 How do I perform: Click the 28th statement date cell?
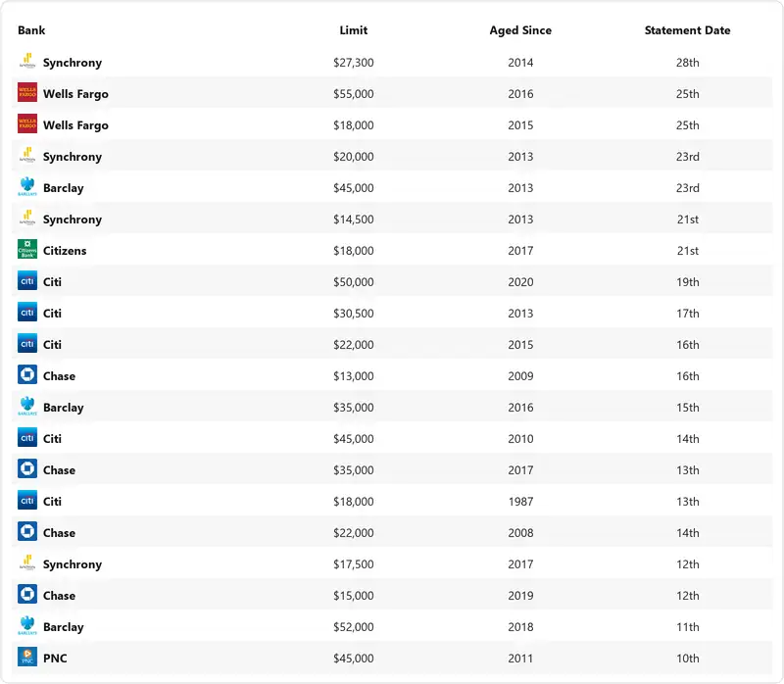click(x=688, y=63)
